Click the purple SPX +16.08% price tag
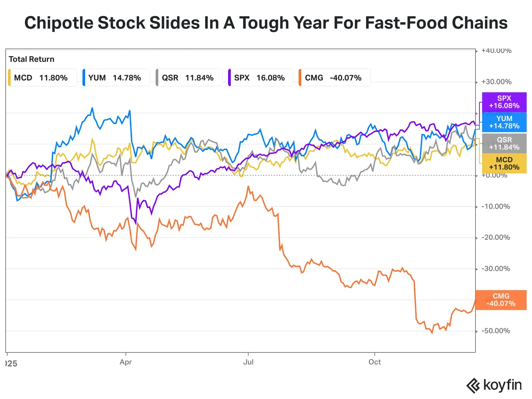The height and width of the screenshot is (399, 532). [504, 102]
